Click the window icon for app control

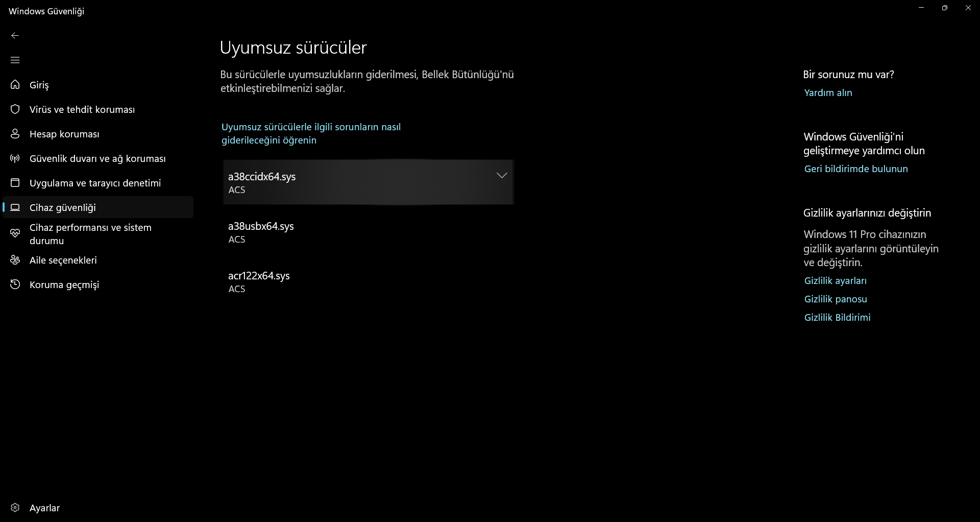click(15, 183)
